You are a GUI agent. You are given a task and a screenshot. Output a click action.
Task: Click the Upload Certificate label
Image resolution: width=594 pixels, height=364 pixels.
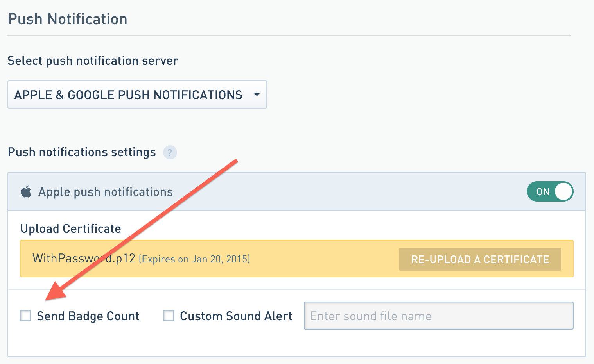tap(71, 229)
